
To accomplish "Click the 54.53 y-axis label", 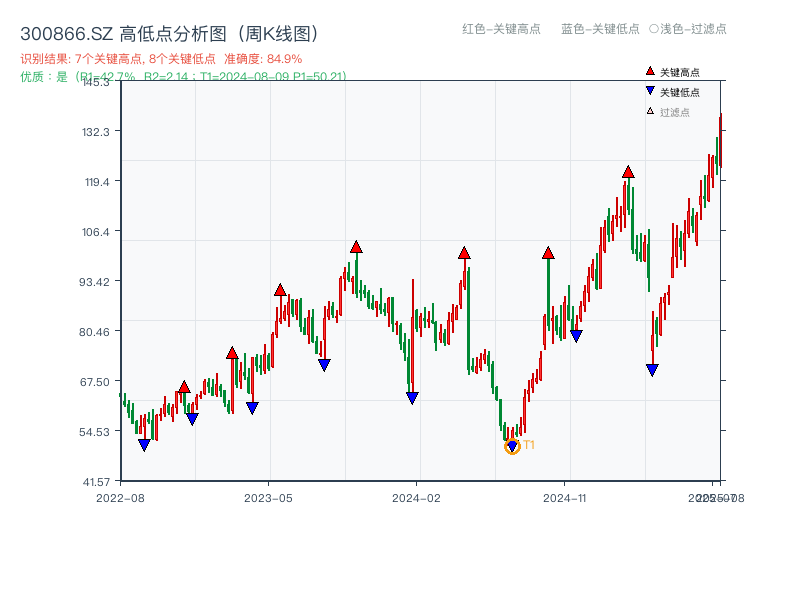I will click(94, 432).
